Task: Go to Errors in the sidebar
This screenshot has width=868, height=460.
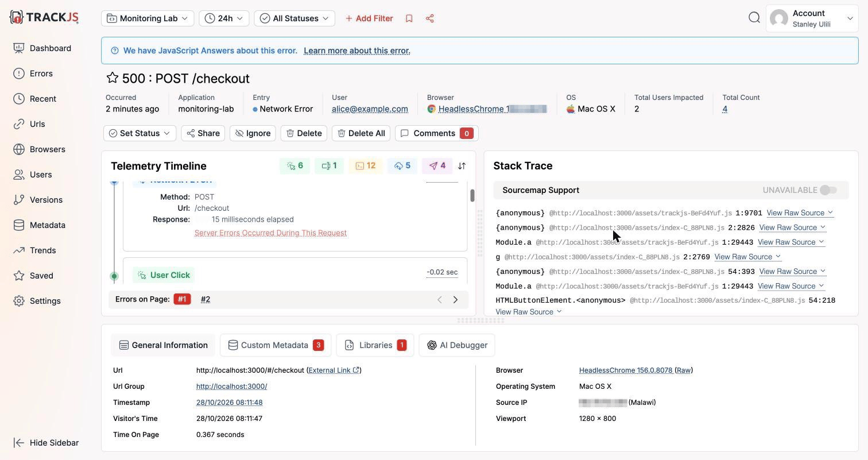Action: point(33,74)
